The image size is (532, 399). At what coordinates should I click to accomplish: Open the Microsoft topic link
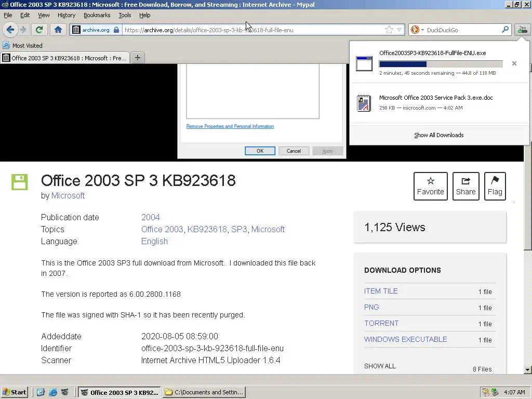(x=268, y=229)
